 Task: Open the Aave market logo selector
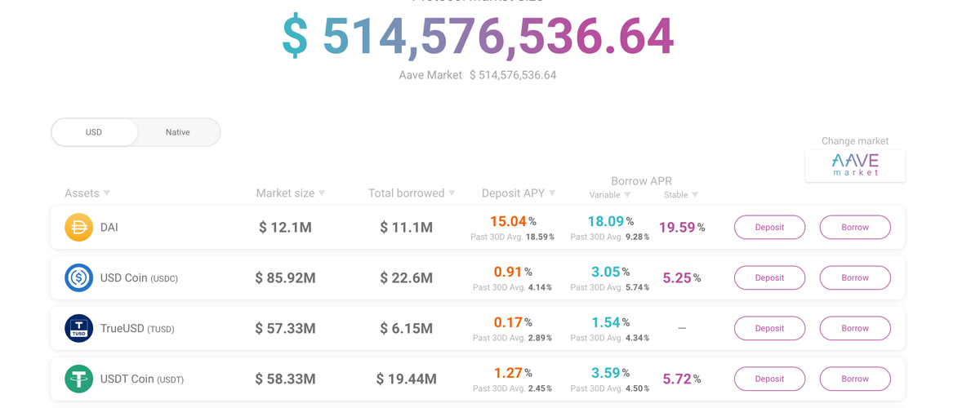pos(855,166)
